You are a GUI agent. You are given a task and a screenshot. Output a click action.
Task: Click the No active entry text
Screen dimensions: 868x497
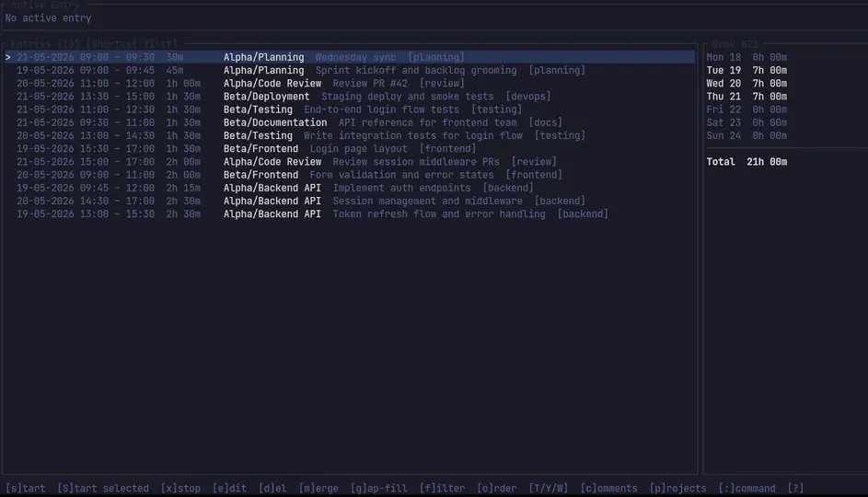pyautogui.click(x=48, y=18)
